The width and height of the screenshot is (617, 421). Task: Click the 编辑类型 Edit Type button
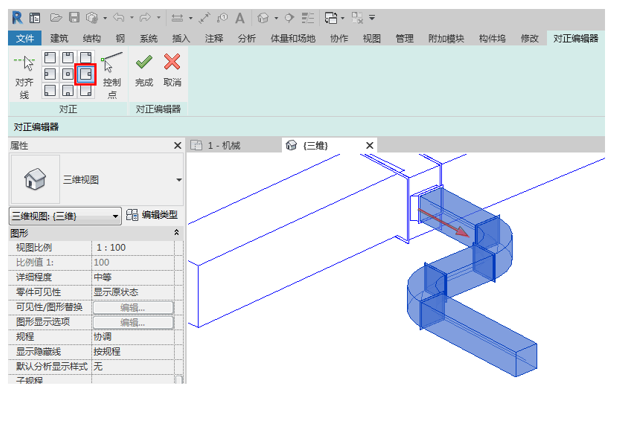(152, 215)
